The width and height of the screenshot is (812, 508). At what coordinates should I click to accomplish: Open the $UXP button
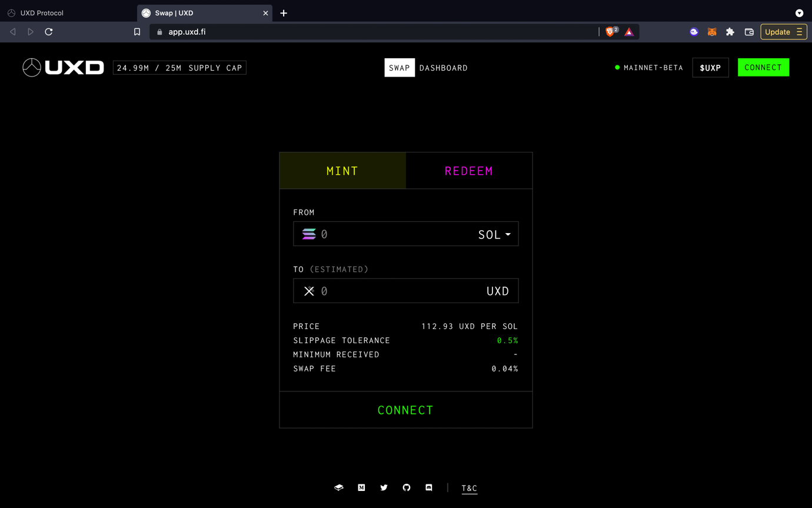[x=710, y=68]
